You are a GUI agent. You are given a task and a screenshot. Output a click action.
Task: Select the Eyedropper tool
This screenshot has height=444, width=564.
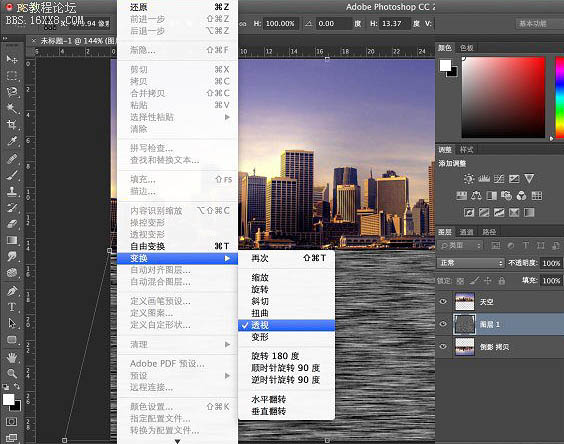coord(12,141)
